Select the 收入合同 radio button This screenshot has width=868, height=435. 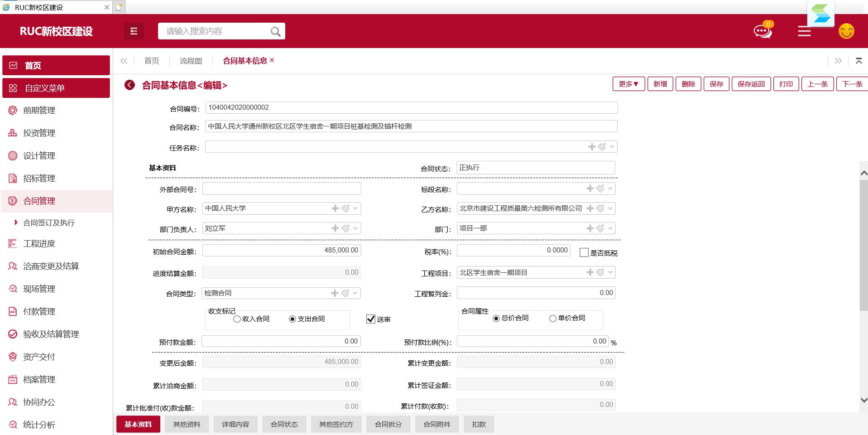237,319
